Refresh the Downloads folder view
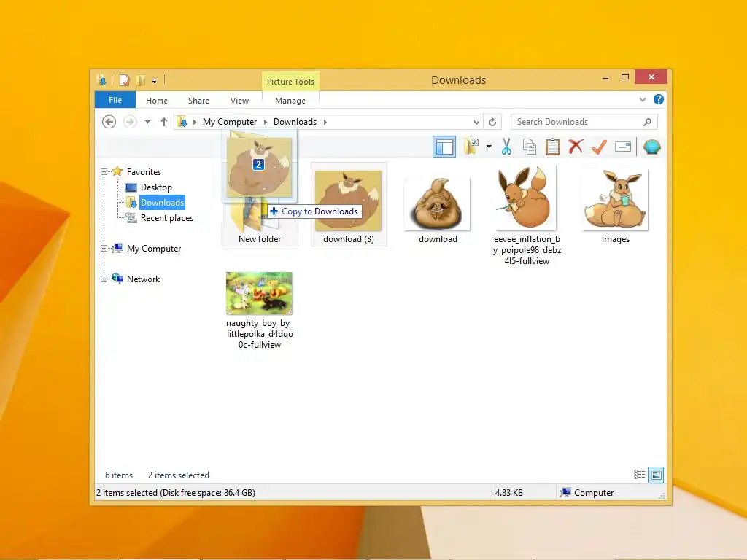Image resolution: width=747 pixels, height=560 pixels. click(492, 122)
